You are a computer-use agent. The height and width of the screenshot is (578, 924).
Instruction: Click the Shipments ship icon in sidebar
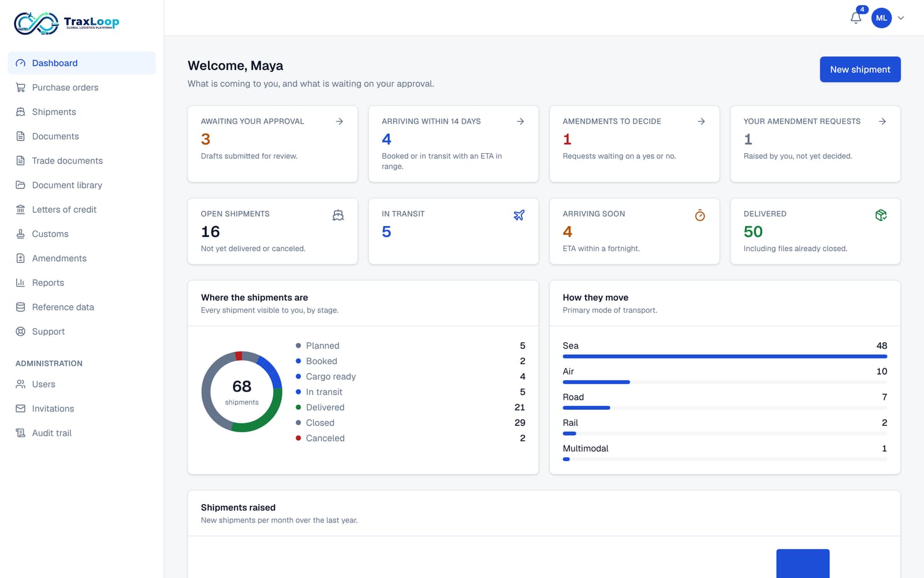click(x=21, y=112)
